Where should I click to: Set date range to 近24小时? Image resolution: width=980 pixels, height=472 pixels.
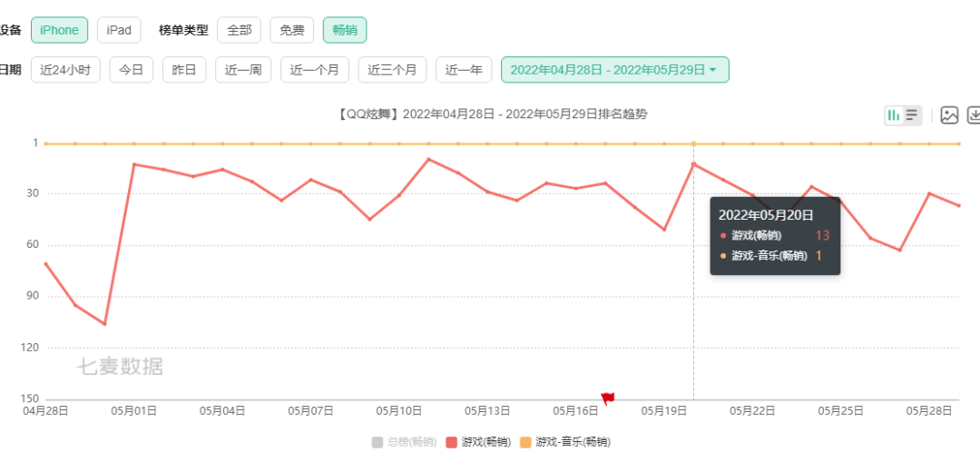pyautogui.click(x=65, y=69)
